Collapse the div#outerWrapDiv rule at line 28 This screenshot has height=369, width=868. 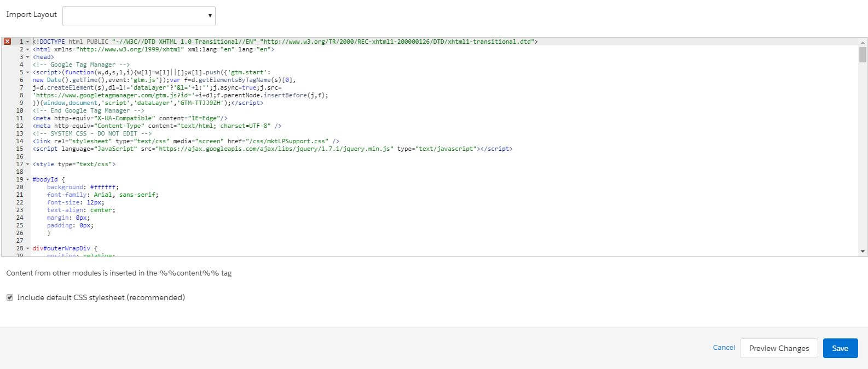[28, 248]
